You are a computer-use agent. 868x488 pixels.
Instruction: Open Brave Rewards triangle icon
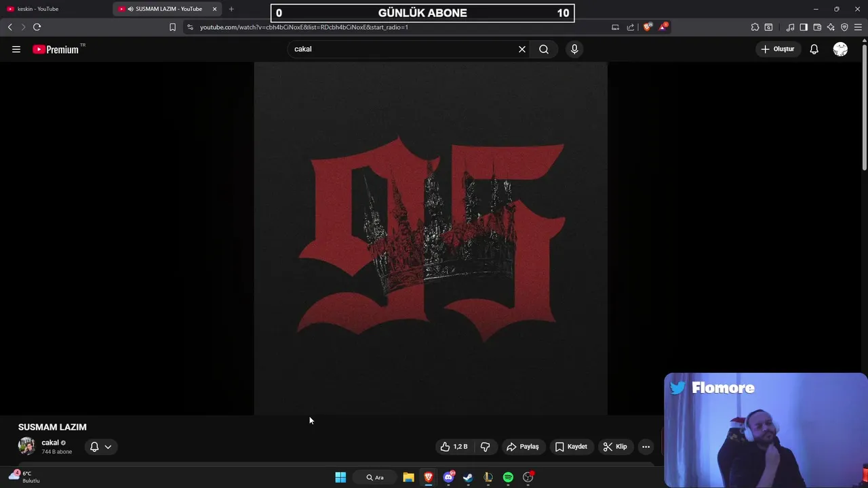click(663, 27)
